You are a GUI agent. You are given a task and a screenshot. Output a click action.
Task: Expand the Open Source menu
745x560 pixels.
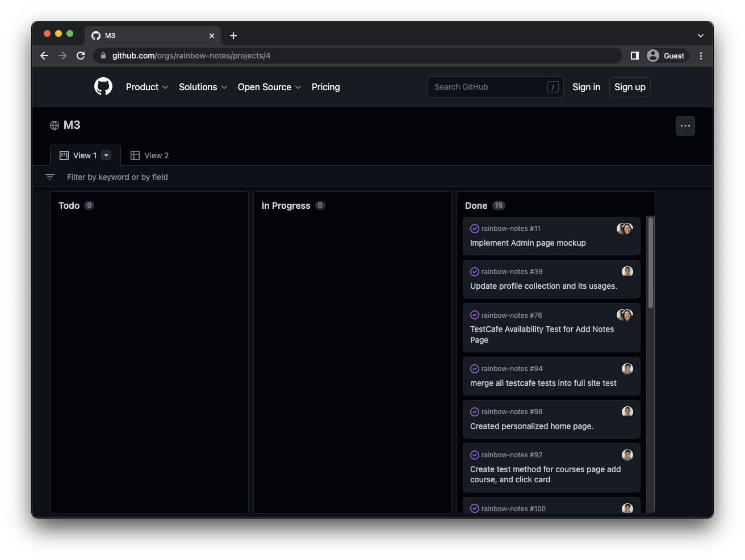click(x=270, y=87)
